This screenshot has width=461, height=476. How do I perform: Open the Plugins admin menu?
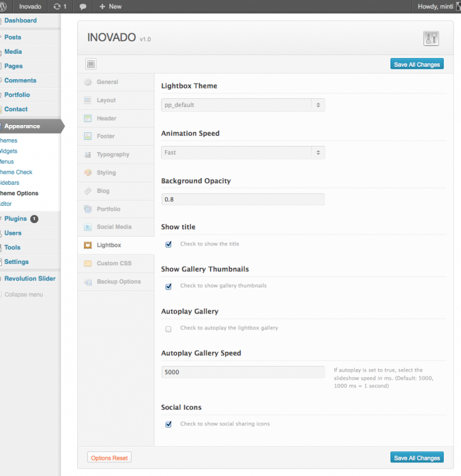point(15,219)
